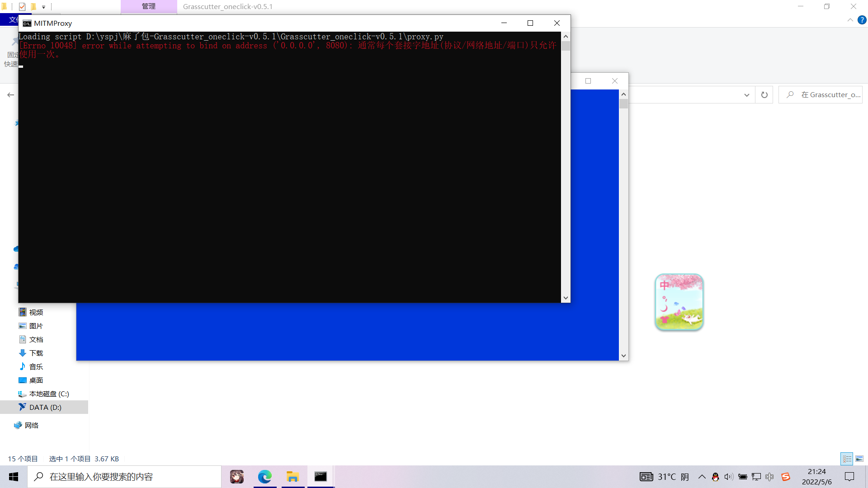Select 图片 in navigation pane
Screen dimensions: 868x488
click(36, 326)
